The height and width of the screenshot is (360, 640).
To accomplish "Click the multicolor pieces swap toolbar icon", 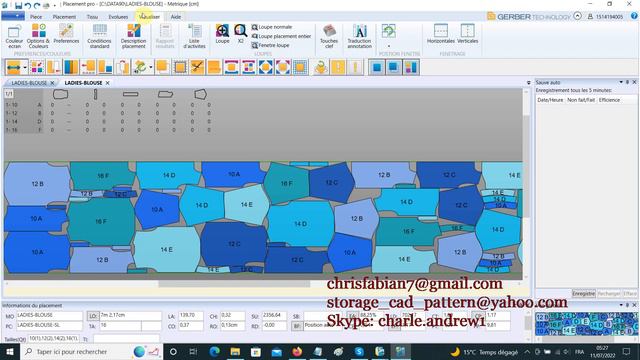I will [x=37, y=67].
